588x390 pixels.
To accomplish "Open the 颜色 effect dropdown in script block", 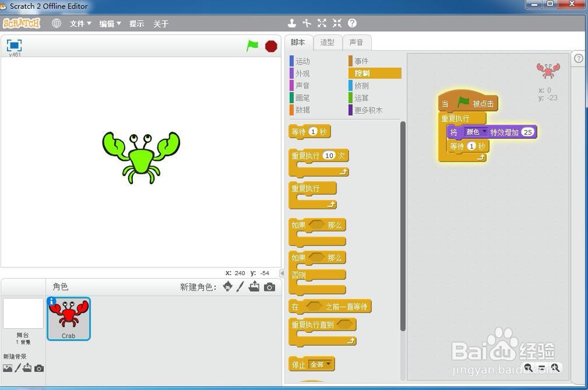I will [476, 132].
